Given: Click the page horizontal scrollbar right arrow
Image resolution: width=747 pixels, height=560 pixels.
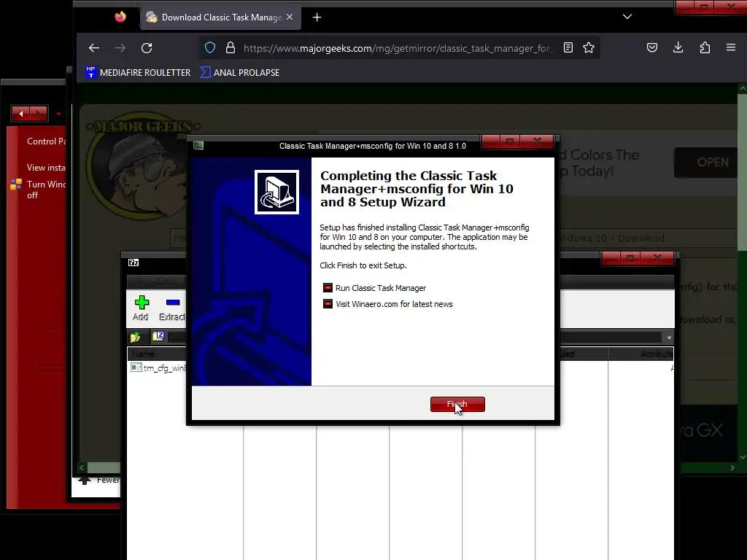Looking at the screenshot, I should pyautogui.click(x=732, y=468).
